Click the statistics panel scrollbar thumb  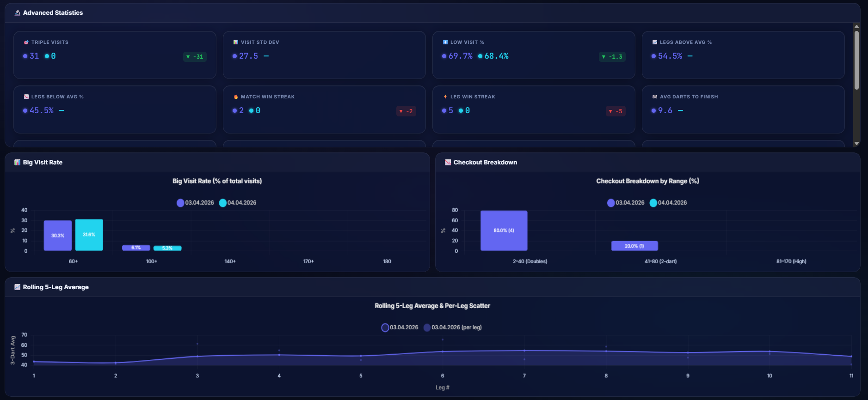pos(856,60)
